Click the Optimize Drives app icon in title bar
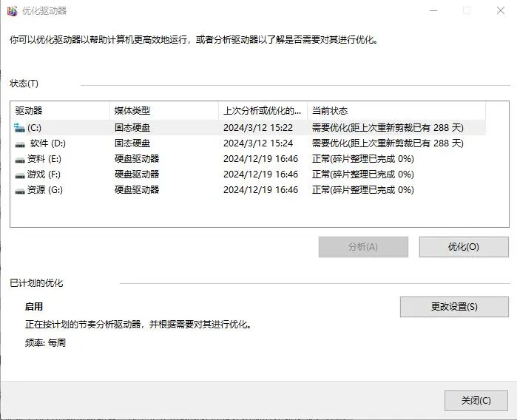Screen dimensions: 517x420 12,11
